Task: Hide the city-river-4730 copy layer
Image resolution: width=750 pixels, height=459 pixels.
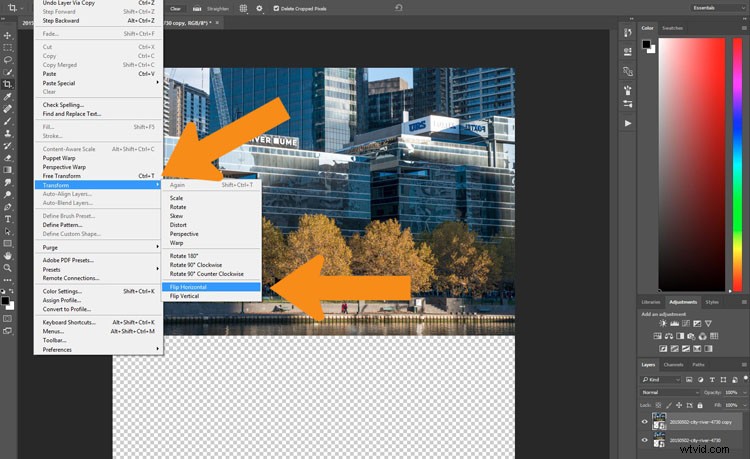Action: [x=644, y=422]
